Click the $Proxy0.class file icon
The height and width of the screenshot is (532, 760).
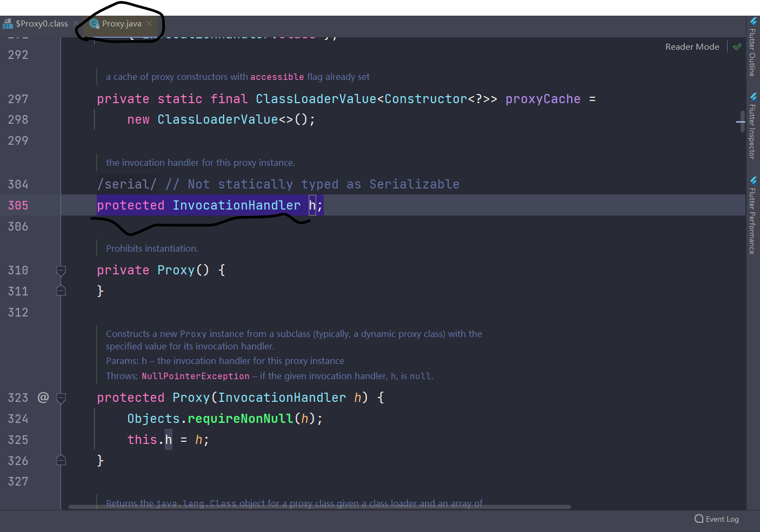(8, 24)
